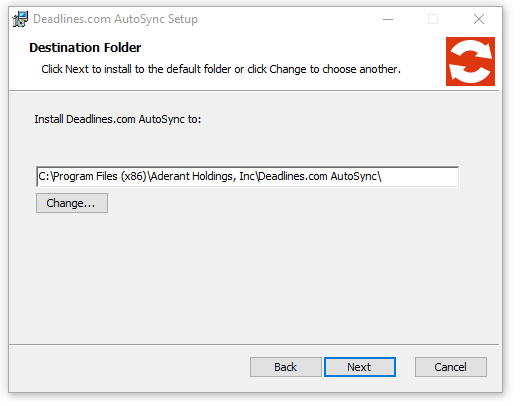The height and width of the screenshot is (406, 524).
Task: Click the 'Deadlines.com AutoSync Setup' title text
Action: point(117,19)
